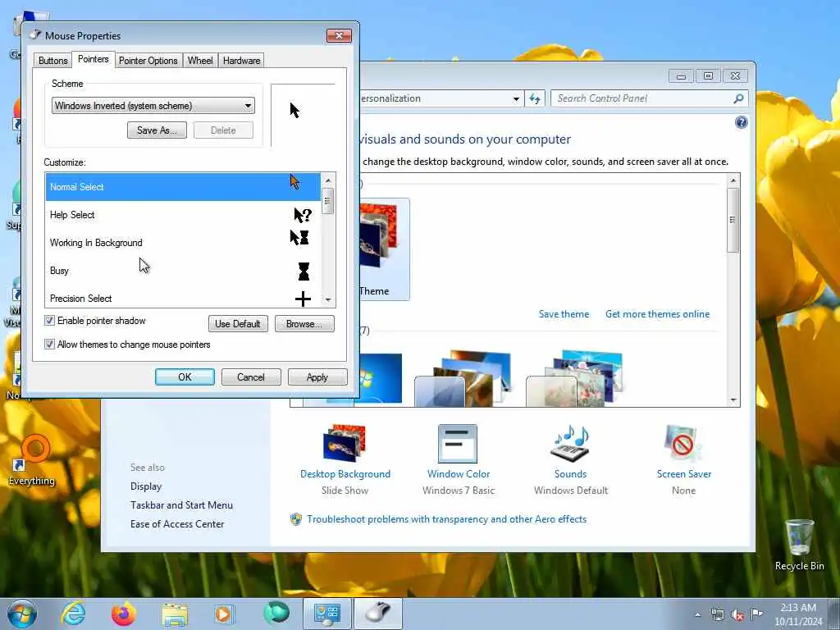Viewport: 840px width, 630px height.
Task: Confirm with the OK button
Action: tap(185, 377)
